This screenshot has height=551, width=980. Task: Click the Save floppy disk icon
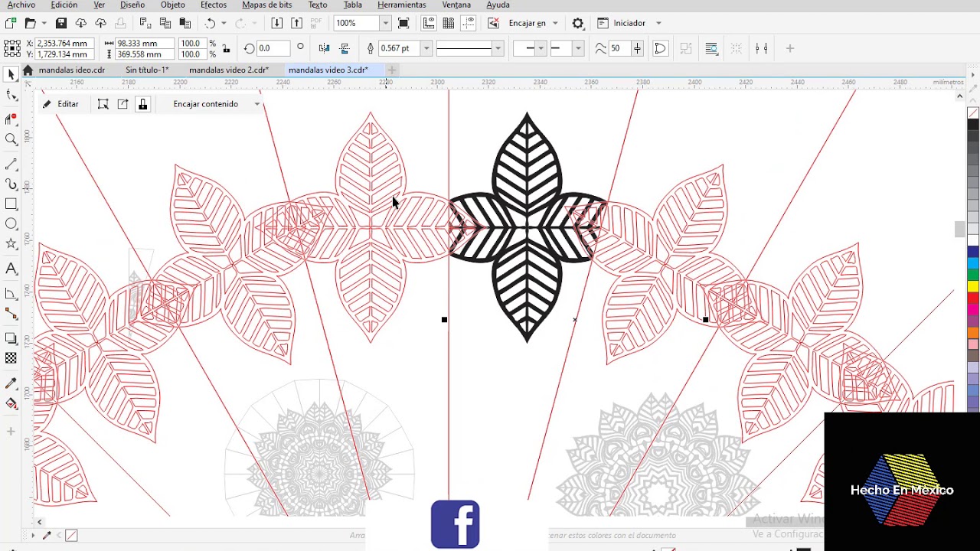click(61, 23)
